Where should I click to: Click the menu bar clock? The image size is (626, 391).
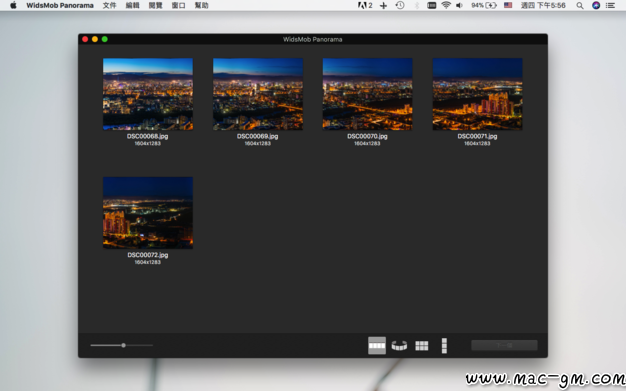click(543, 6)
